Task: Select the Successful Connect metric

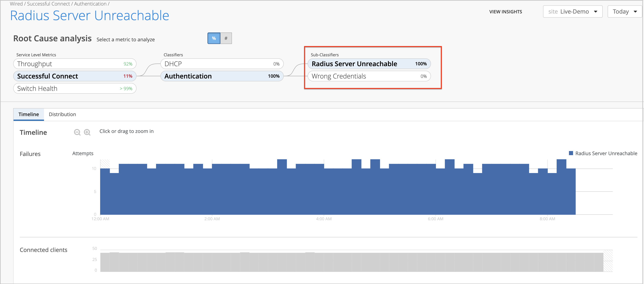Action: pos(74,76)
